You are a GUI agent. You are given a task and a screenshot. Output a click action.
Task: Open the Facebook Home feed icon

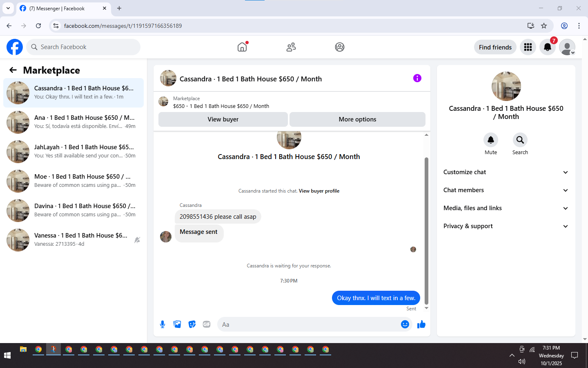click(x=242, y=47)
